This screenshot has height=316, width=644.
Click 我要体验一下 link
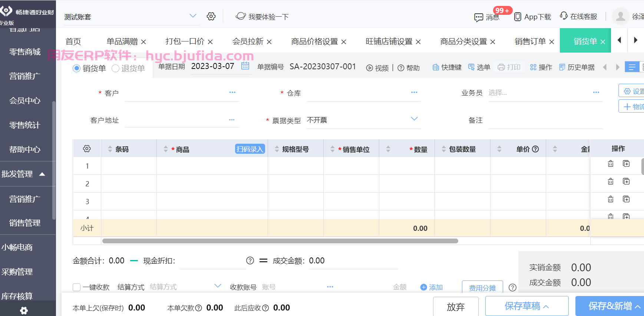262,17
